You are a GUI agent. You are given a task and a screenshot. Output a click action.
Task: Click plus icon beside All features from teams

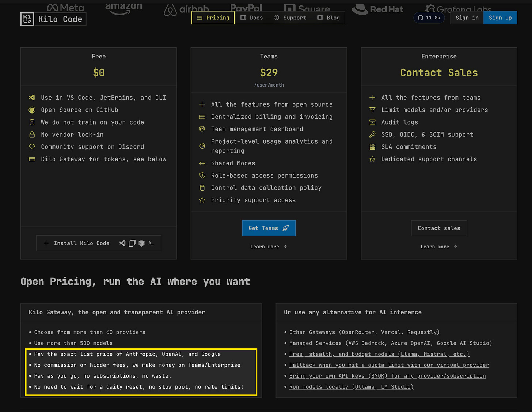point(372,98)
